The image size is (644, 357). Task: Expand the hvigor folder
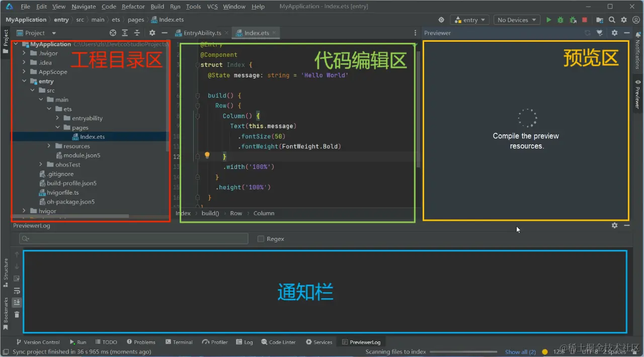pos(24,211)
